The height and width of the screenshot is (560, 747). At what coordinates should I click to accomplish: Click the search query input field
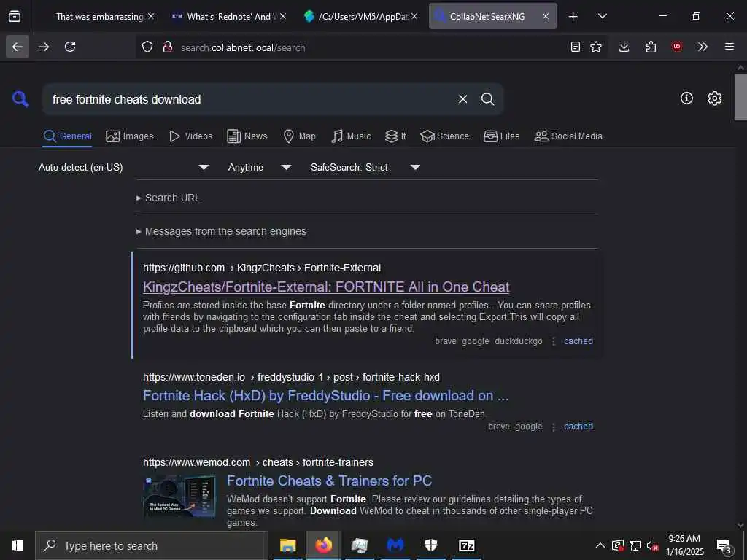tap(248, 99)
